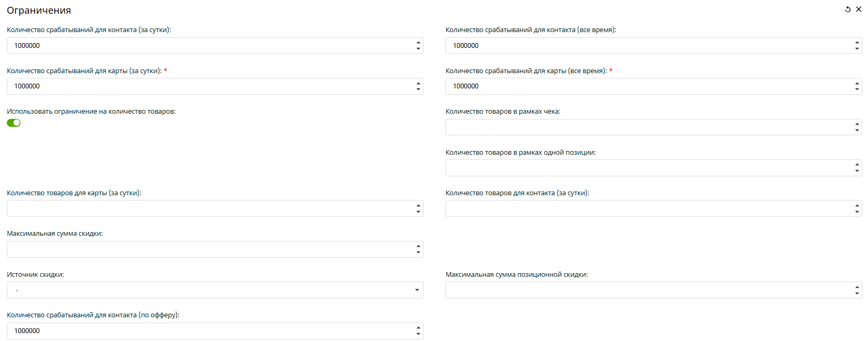Increase card triggers per day value

[418, 83]
